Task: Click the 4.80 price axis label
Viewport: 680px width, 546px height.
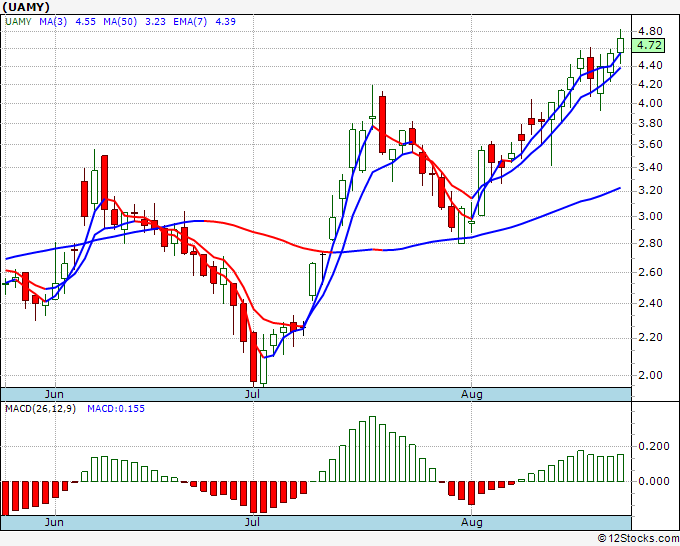Action: (x=650, y=31)
